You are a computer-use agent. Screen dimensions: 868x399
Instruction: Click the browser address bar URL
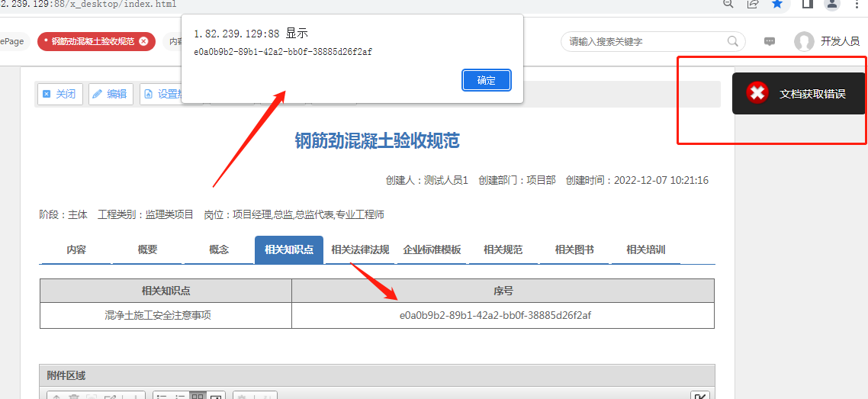88,5
